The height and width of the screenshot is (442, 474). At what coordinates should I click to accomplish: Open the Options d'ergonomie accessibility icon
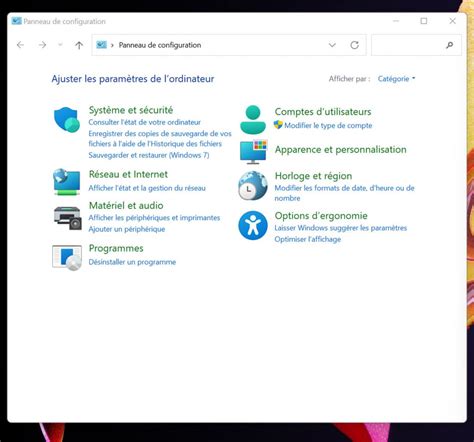pos(253,225)
